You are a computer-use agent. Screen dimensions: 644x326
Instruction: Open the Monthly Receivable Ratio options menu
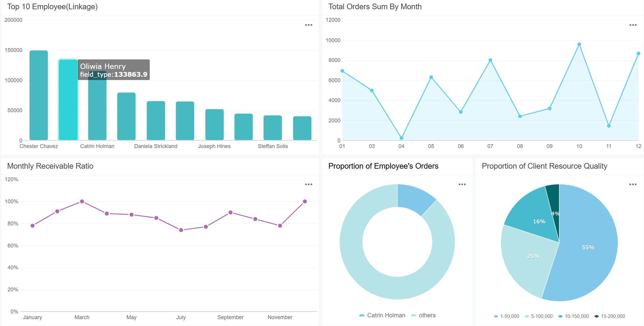309,184
